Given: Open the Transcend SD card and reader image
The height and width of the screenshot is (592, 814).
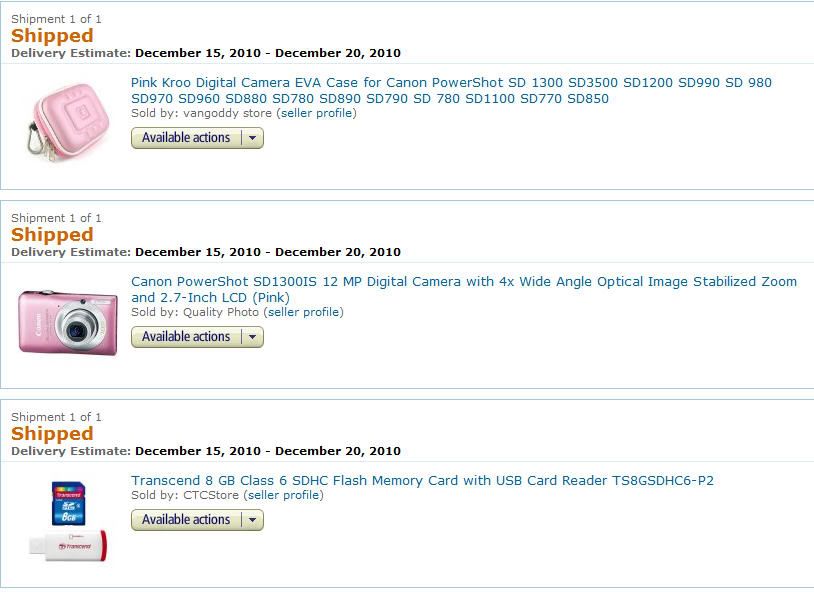Looking at the screenshot, I should pos(68,521).
